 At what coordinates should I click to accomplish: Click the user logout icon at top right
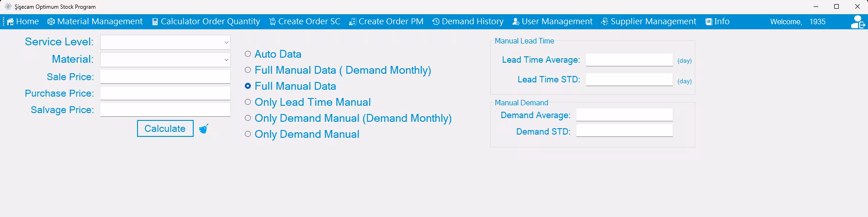tap(857, 22)
